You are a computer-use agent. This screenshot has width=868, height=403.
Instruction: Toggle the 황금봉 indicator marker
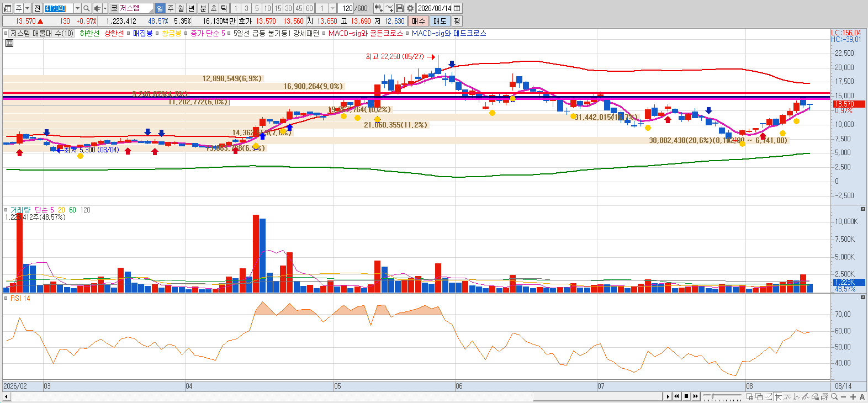(157, 33)
